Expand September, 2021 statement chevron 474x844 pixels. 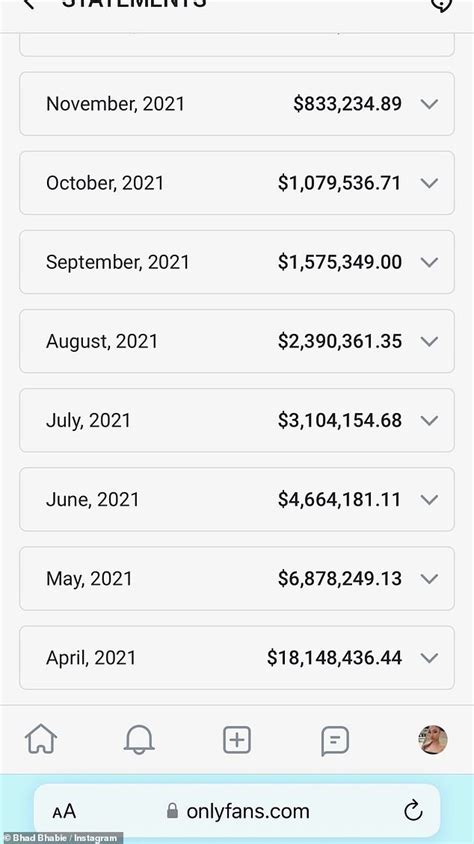click(x=429, y=262)
